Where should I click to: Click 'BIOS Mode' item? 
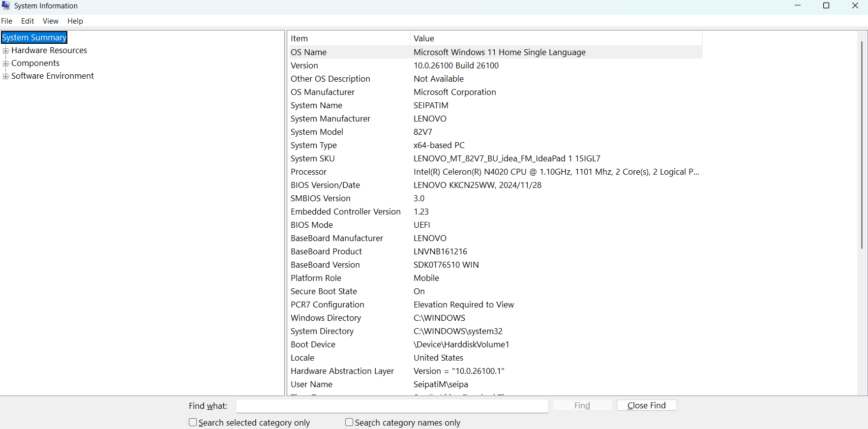312,225
